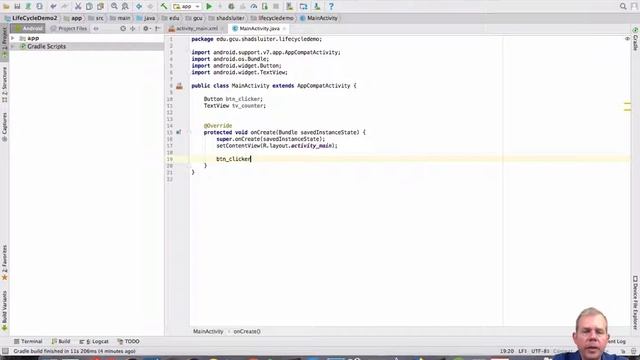Click onCreate() in the editor bottom breadcrumb
The image size is (640, 360).
click(247, 331)
